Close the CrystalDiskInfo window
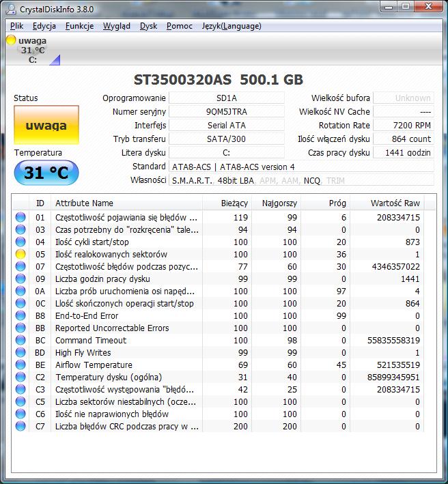The width and height of the screenshot is (448, 484). coord(428,7)
